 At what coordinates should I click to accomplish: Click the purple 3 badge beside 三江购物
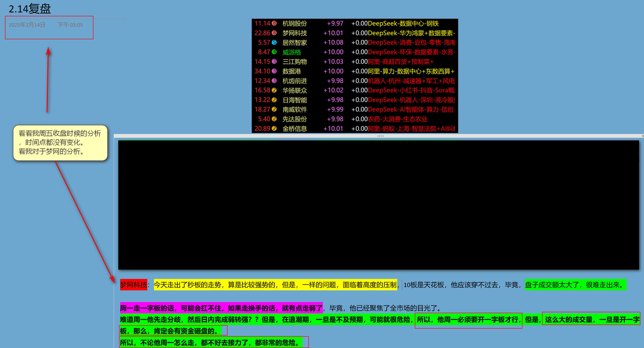274,61
